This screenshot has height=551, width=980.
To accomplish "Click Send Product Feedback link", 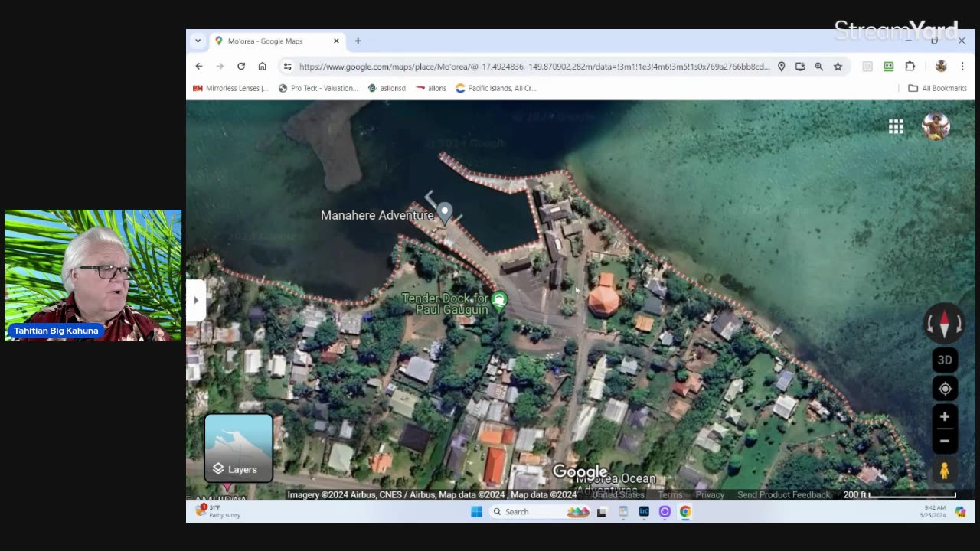I will tap(783, 495).
